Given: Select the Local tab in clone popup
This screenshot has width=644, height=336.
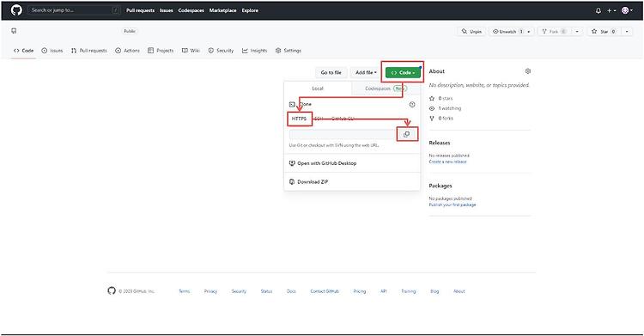Looking at the screenshot, I should pos(318,89).
